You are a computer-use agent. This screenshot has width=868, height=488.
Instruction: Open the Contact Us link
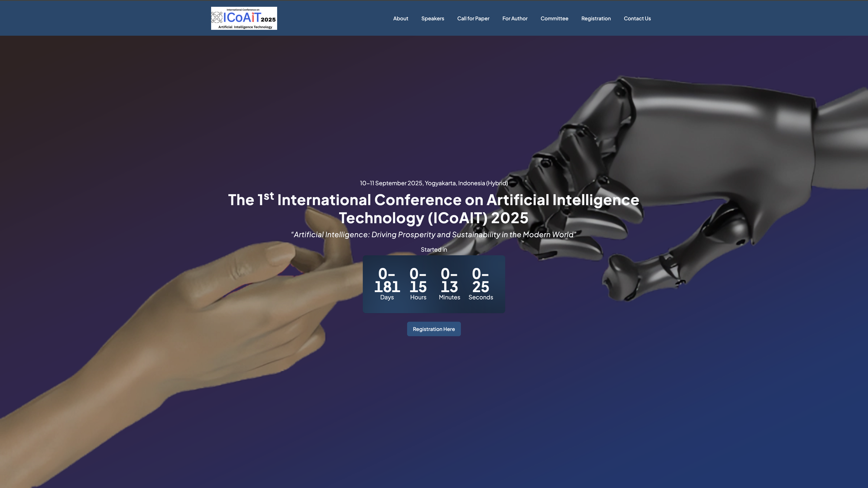(637, 19)
